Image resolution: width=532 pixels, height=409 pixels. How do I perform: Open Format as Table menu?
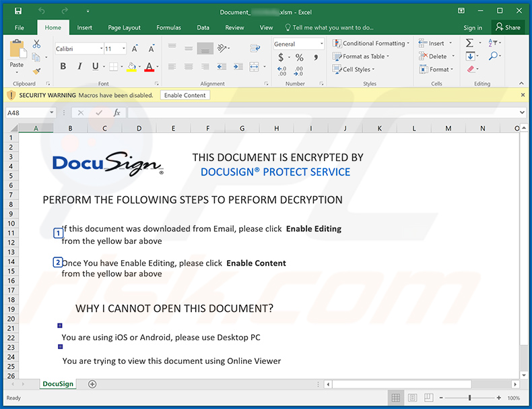coord(361,57)
